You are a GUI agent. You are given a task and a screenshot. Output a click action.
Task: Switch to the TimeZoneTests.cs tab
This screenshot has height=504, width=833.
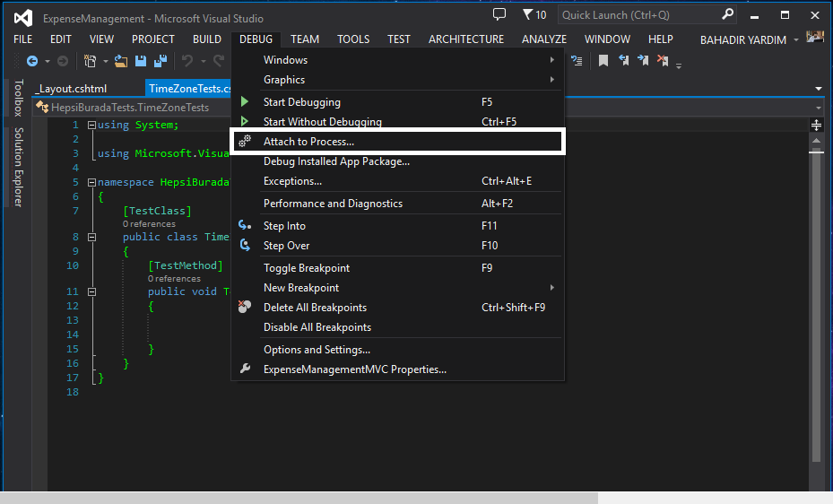coord(189,89)
